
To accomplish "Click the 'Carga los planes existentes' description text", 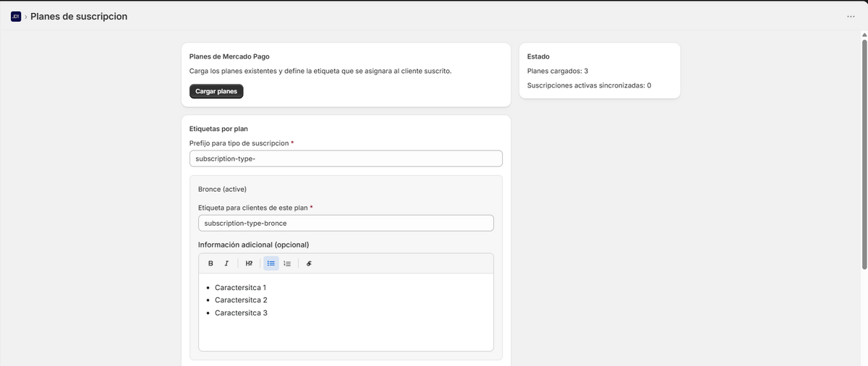I will tap(320, 71).
